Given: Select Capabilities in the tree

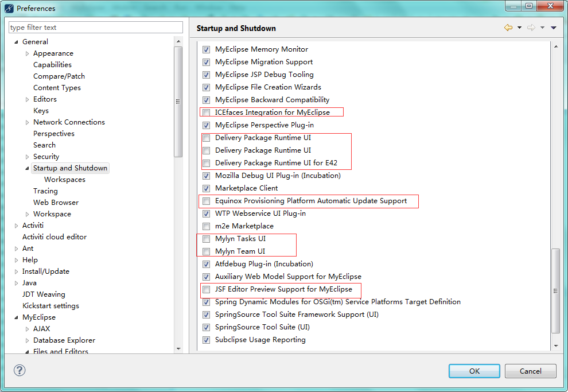Looking at the screenshot, I should [53, 64].
